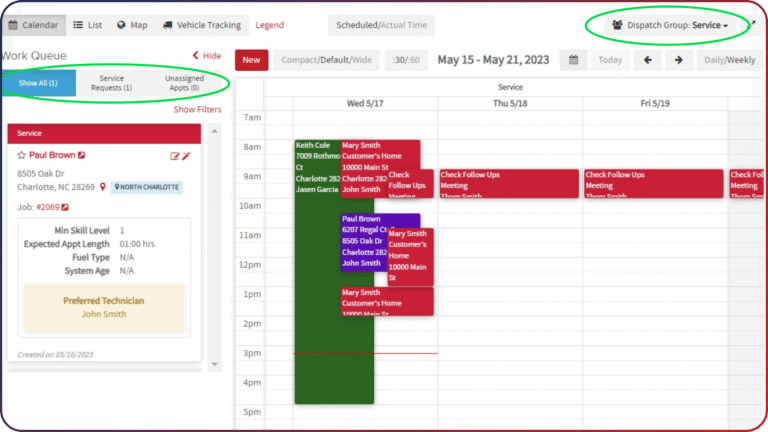768x432 pixels.
Task: Collapse Work Queue with Hide chevron
Action: click(207, 56)
